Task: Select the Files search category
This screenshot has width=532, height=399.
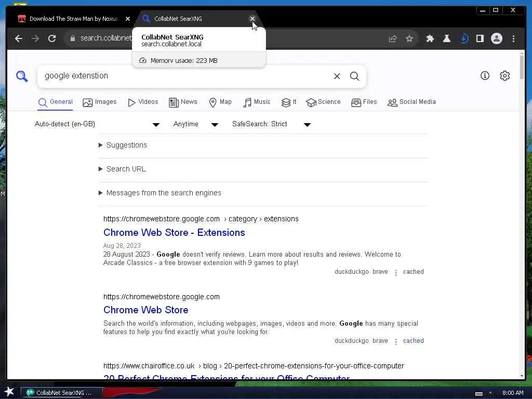Action: (x=364, y=102)
